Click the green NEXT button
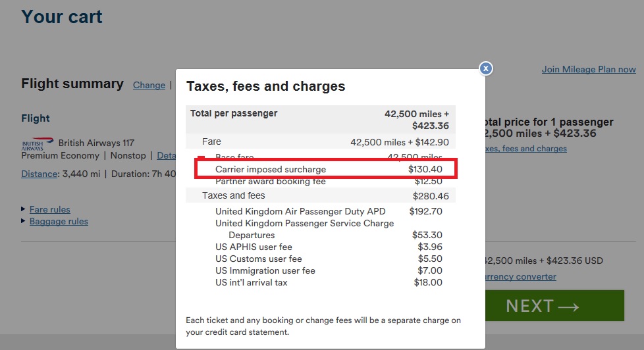644x350 pixels. click(x=554, y=306)
